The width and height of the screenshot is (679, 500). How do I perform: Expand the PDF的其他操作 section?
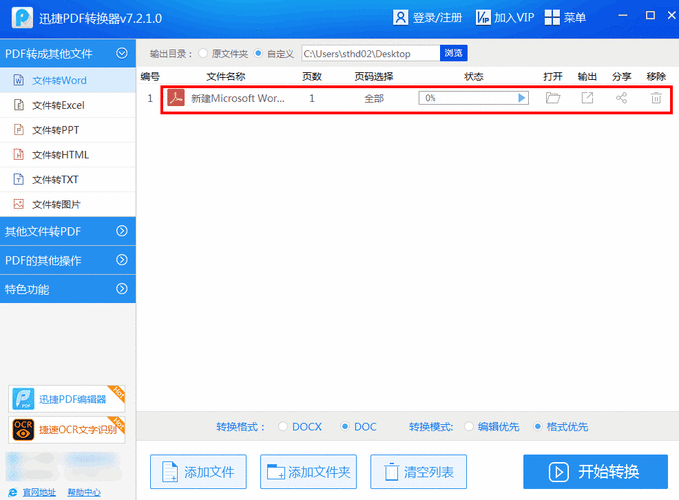(x=68, y=260)
